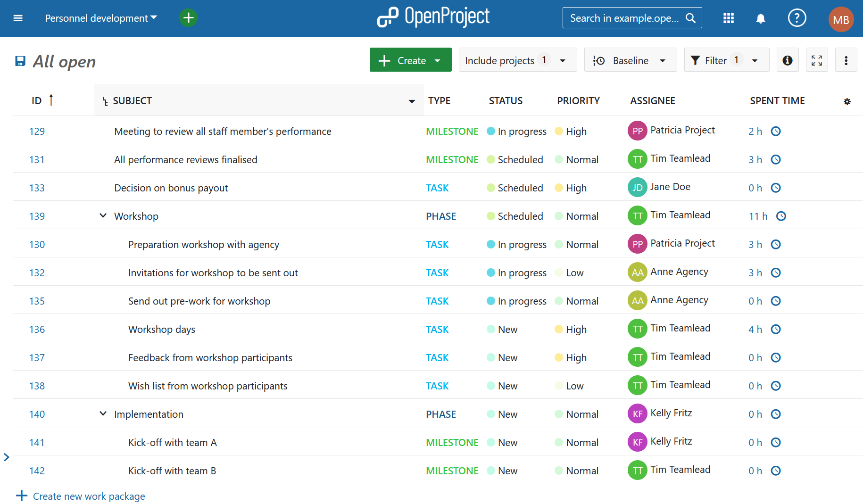Click the clock icon next to Workshop's spent time

pyautogui.click(x=781, y=216)
